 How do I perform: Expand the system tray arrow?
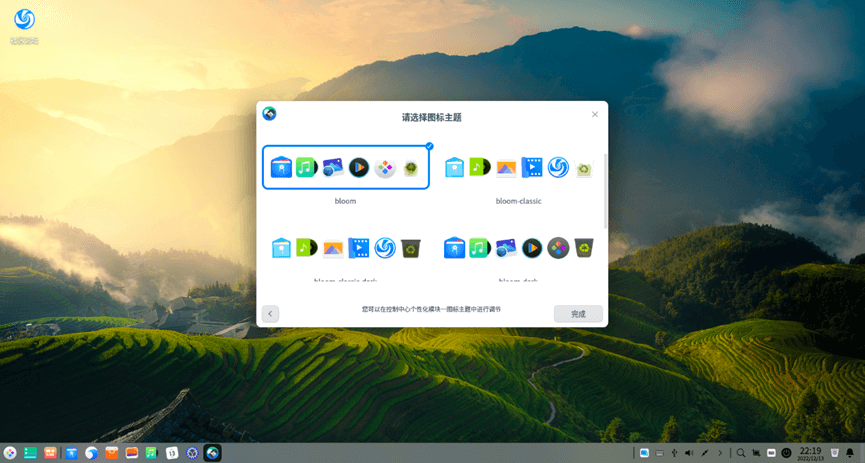click(x=719, y=453)
